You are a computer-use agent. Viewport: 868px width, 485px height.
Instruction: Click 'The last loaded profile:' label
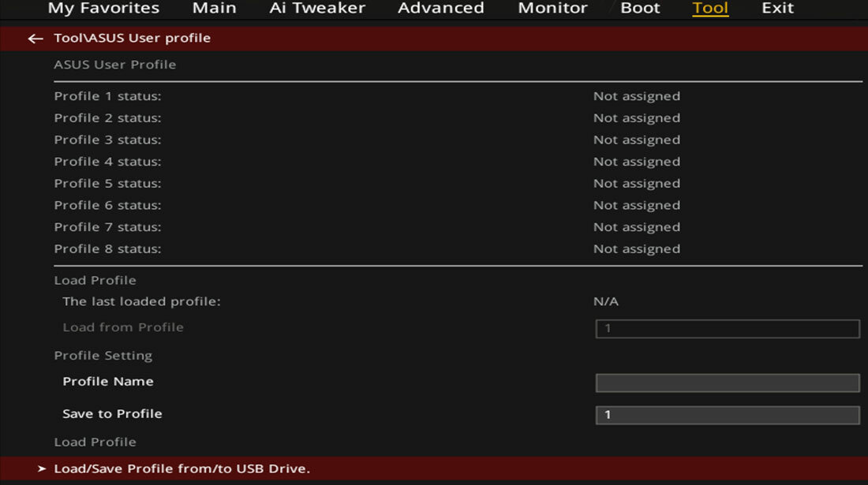point(141,301)
